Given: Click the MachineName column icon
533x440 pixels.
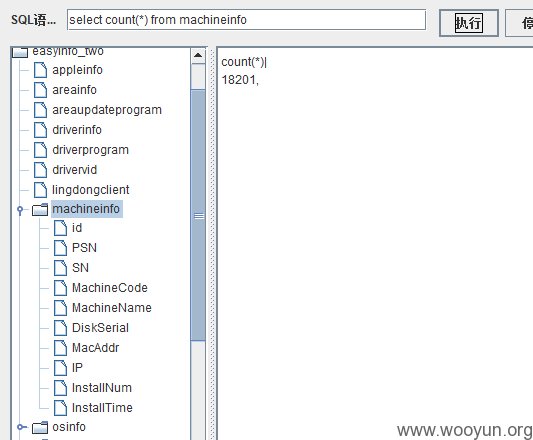Looking at the screenshot, I should point(61,308).
